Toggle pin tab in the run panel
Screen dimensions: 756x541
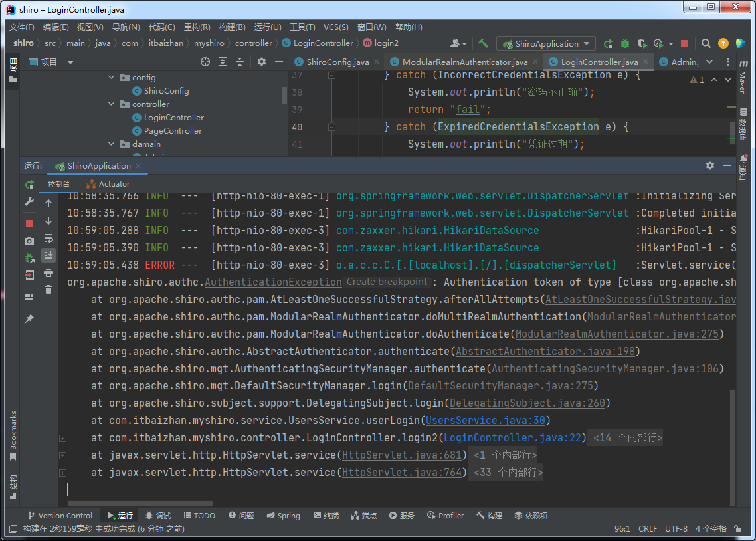tap(29, 319)
